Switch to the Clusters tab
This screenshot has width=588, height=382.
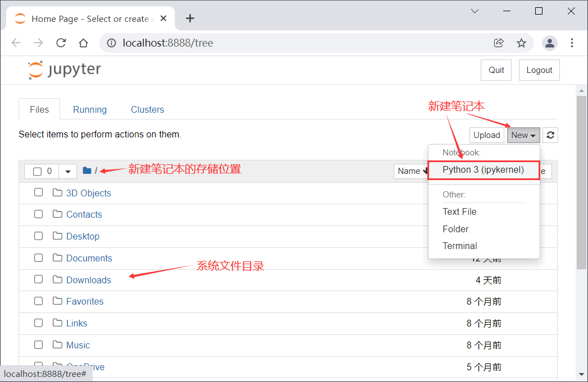click(147, 109)
